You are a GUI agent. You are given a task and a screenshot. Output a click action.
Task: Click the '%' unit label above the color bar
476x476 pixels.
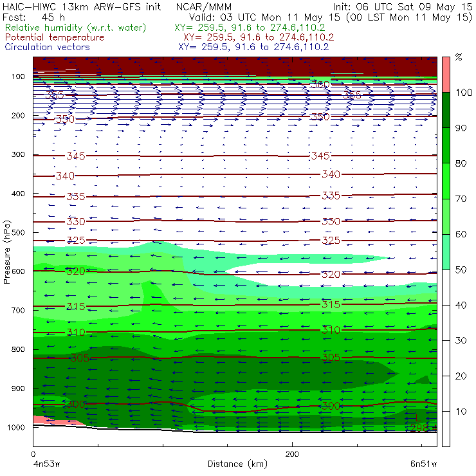tap(459, 57)
